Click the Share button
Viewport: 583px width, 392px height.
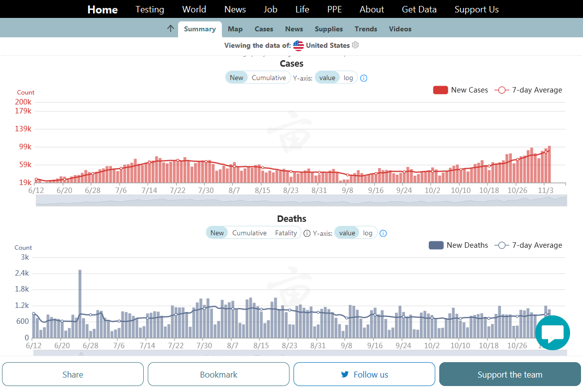73,375
